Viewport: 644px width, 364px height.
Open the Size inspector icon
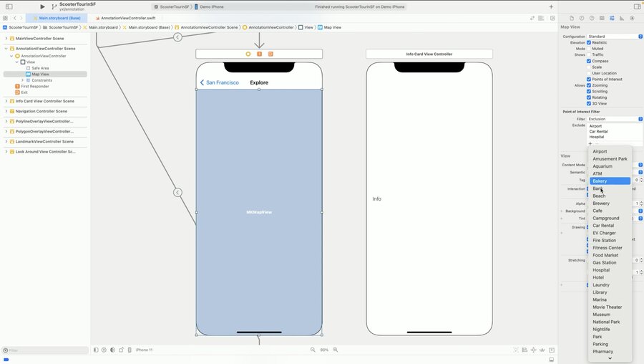[x=622, y=18]
